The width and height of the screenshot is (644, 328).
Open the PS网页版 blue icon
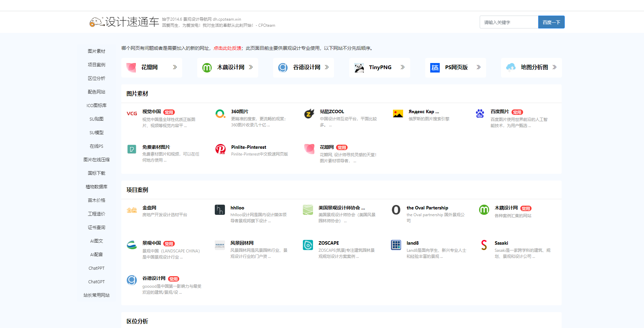coord(435,68)
